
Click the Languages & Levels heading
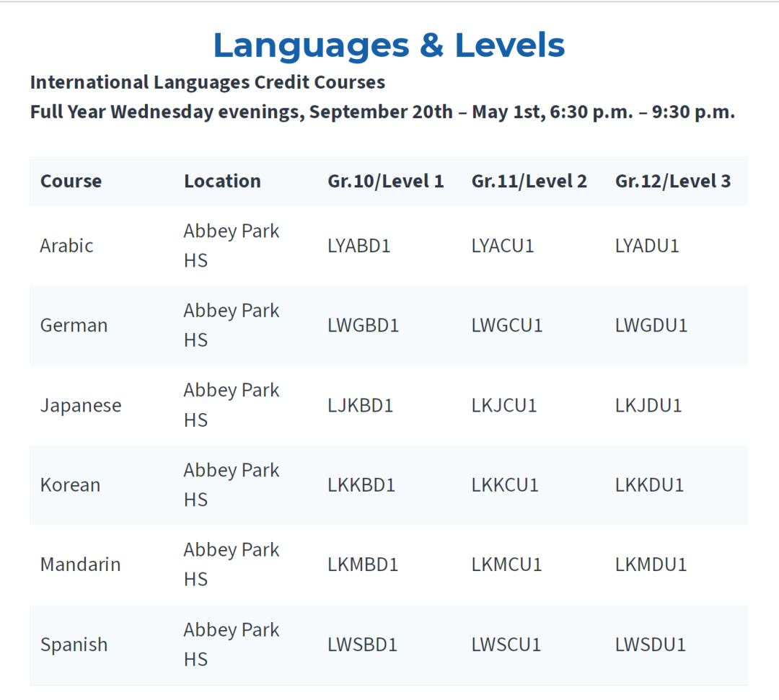click(x=389, y=45)
